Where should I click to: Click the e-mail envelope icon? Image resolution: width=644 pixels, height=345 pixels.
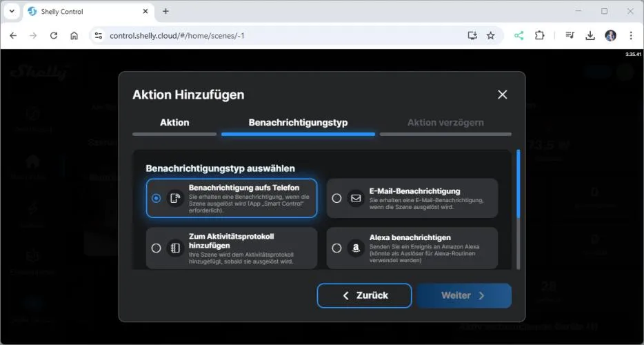(356, 198)
